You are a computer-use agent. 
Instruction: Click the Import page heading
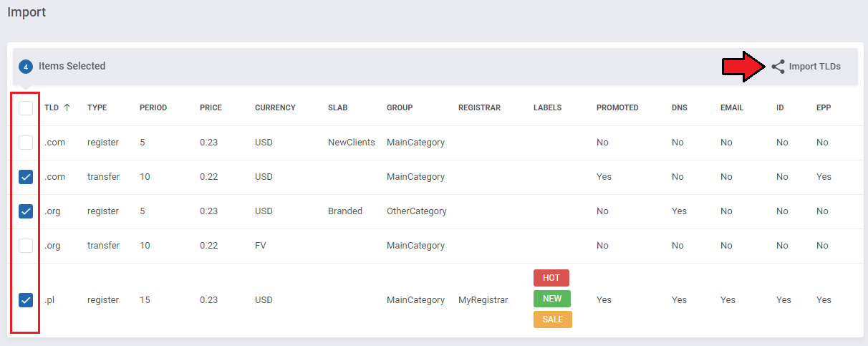[26, 12]
